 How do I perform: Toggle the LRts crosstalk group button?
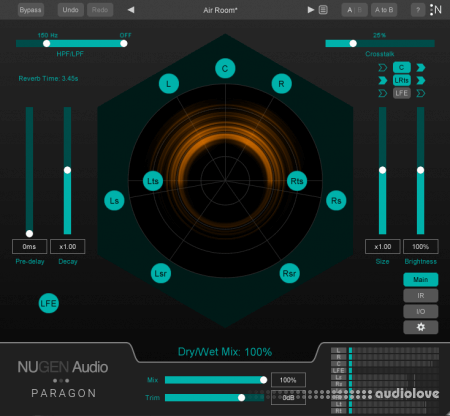click(402, 80)
